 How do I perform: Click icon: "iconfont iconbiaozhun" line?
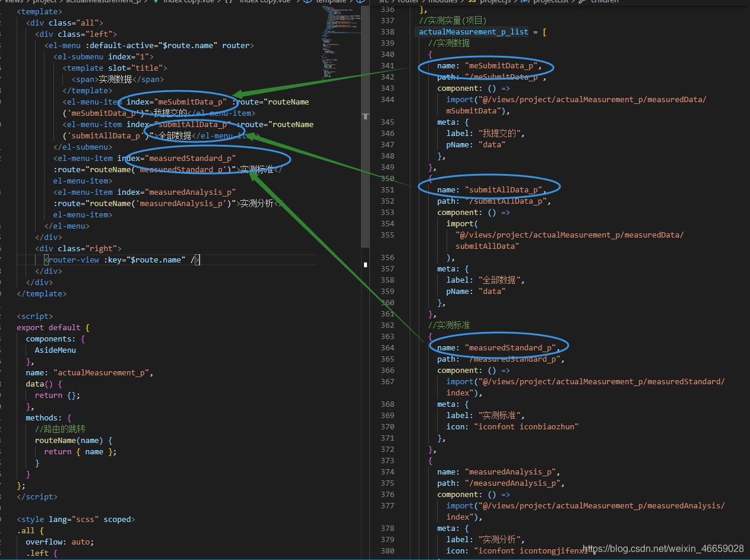[512, 426]
